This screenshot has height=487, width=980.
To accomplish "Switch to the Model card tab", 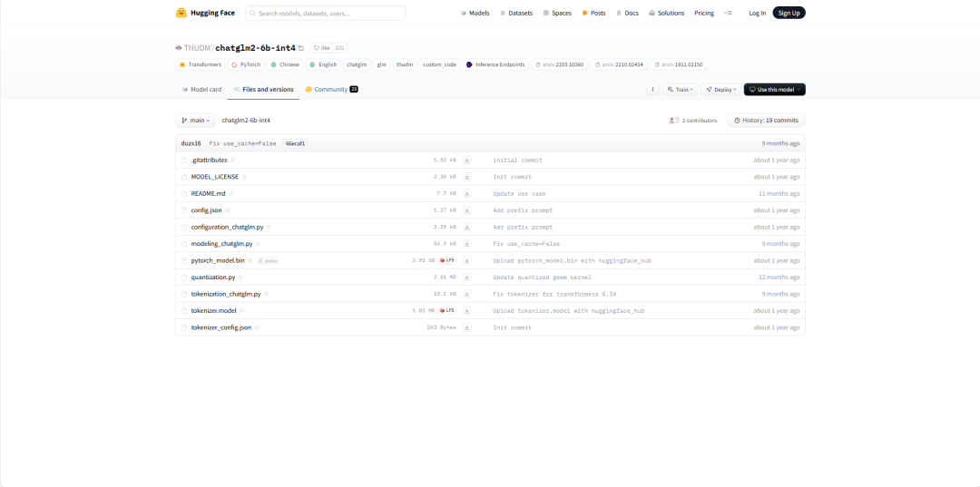I will tap(201, 89).
